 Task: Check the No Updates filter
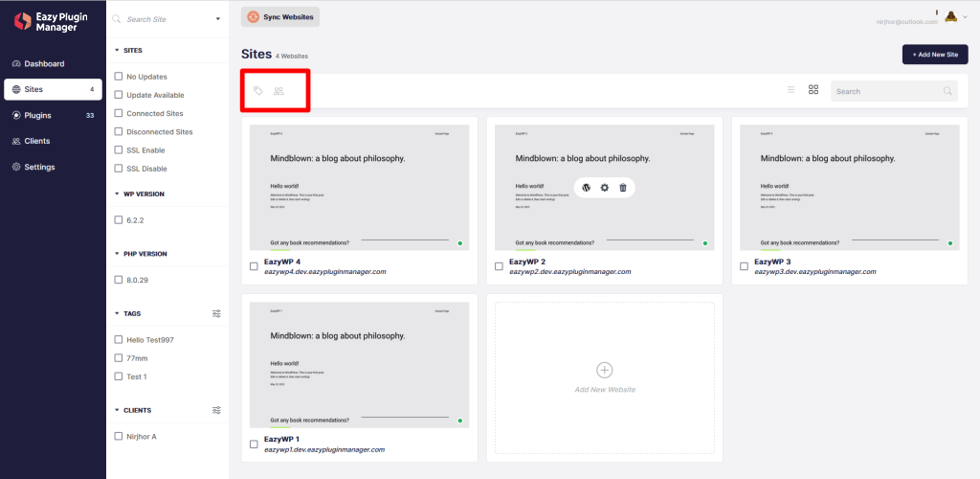(x=118, y=77)
